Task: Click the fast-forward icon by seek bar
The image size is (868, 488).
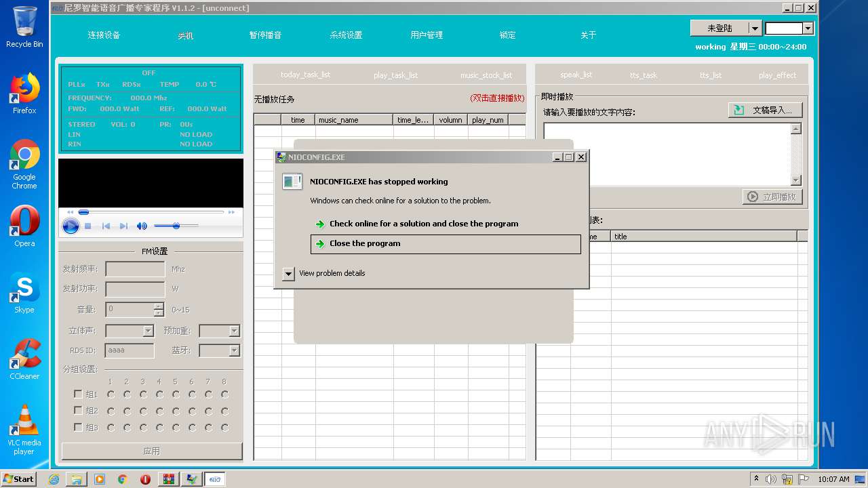Action: (x=232, y=212)
